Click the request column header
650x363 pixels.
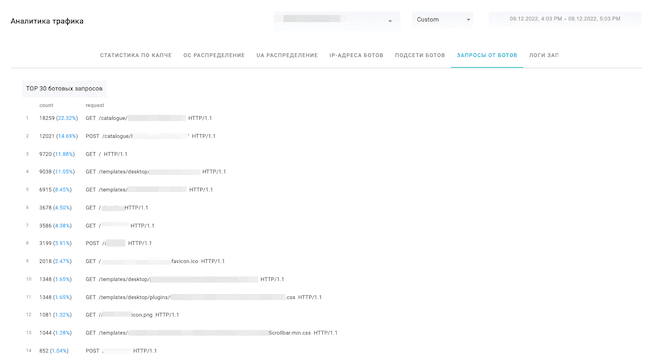(95, 105)
